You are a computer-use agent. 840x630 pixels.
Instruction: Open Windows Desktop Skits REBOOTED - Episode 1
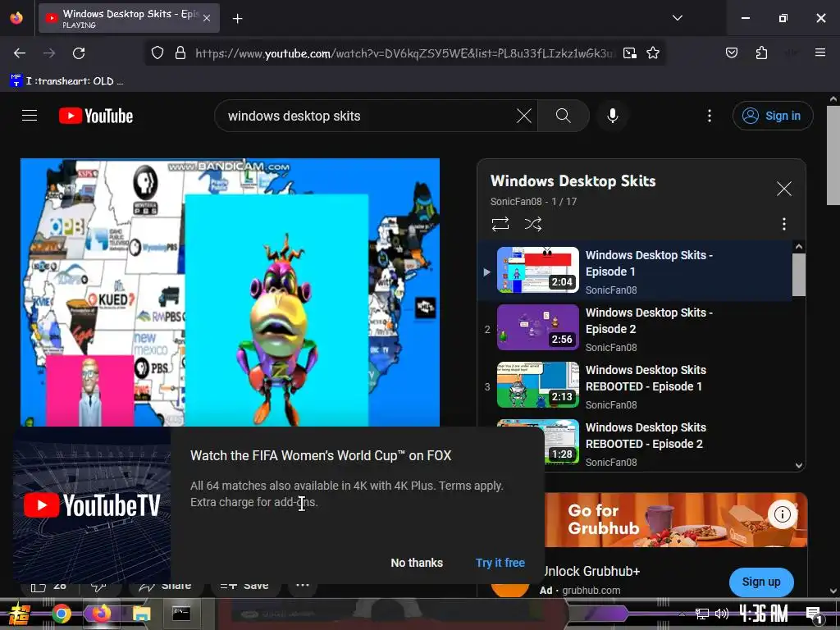pos(646,378)
